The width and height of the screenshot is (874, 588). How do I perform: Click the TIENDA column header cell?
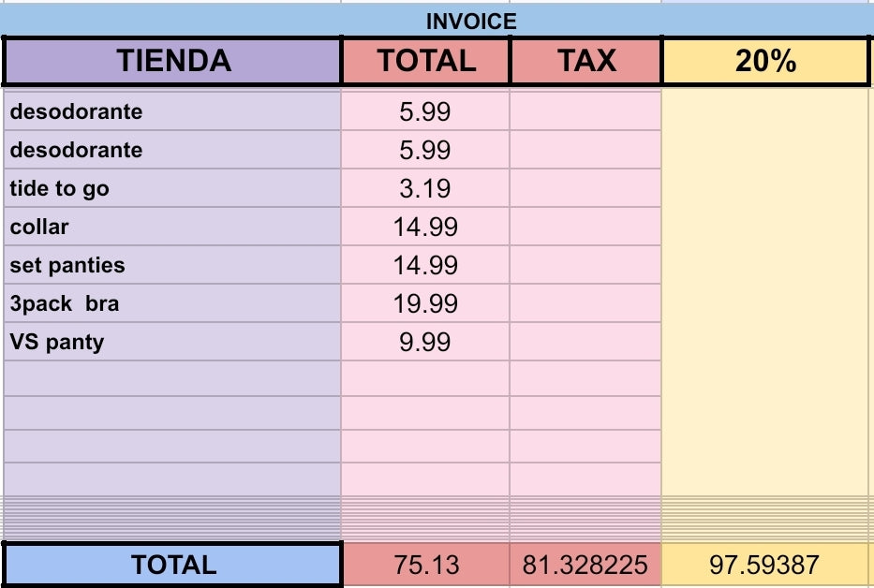173,62
